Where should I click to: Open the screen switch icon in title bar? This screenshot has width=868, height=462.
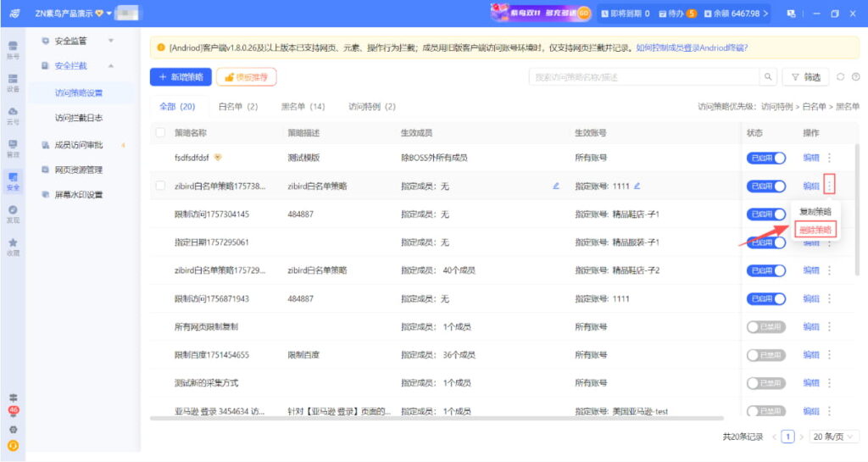click(791, 14)
